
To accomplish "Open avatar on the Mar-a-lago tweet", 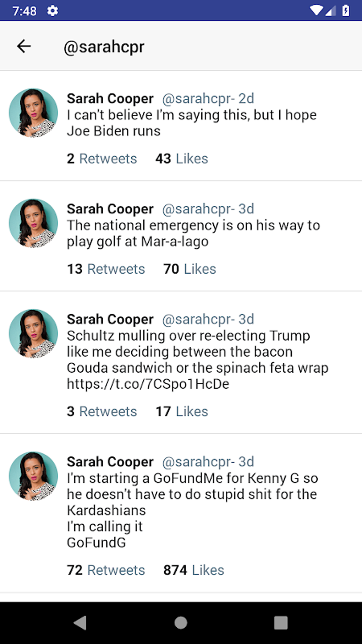I will 33,223.
